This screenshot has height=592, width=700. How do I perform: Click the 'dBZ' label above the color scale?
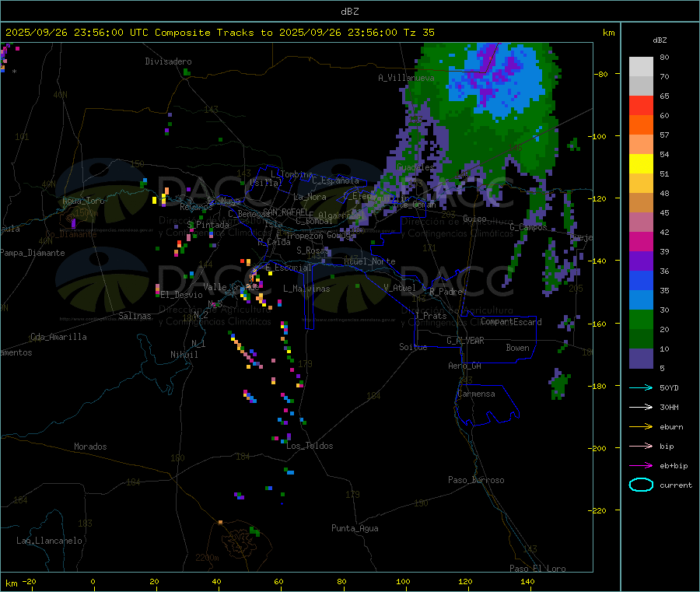(x=660, y=40)
